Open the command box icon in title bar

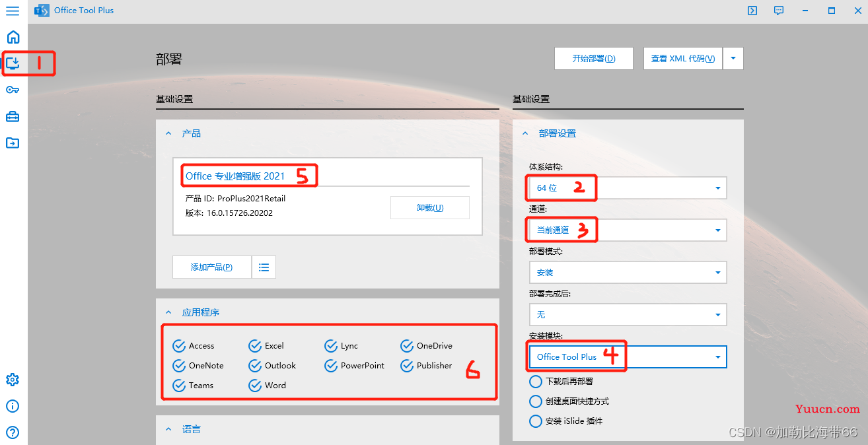coord(752,11)
